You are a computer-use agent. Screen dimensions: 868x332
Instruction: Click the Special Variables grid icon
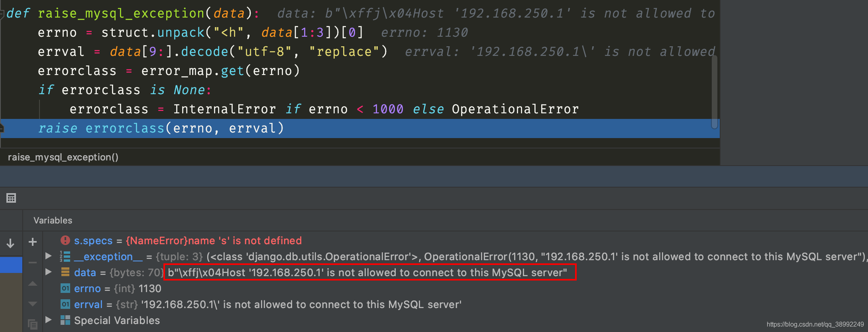(x=65, y=320)
